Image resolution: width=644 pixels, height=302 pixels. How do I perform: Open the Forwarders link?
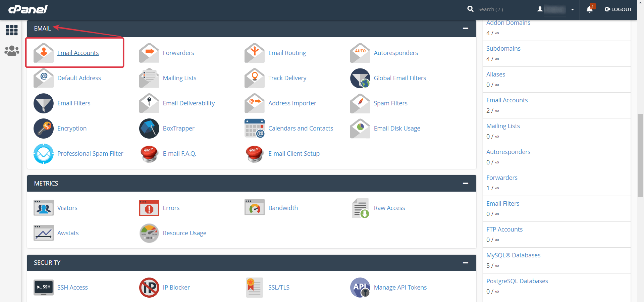178,53
